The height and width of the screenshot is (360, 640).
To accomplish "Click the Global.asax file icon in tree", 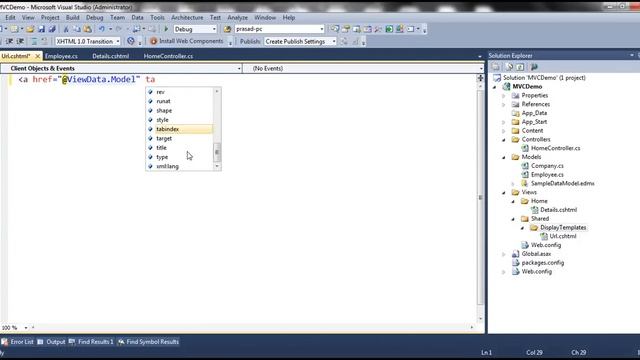I will click(x=516, y=254).
